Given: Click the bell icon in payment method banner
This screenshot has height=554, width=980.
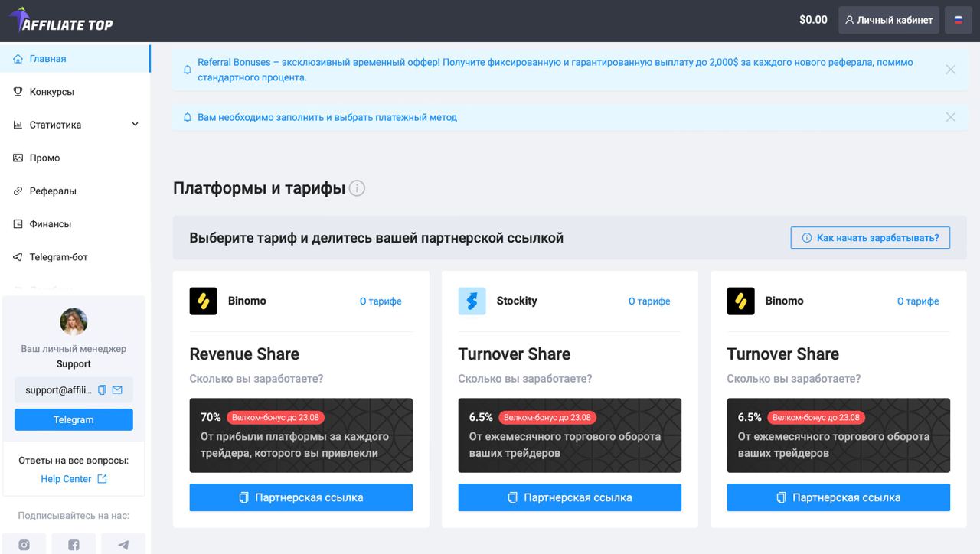Looking at the screenshot, I should click(188, 117).
